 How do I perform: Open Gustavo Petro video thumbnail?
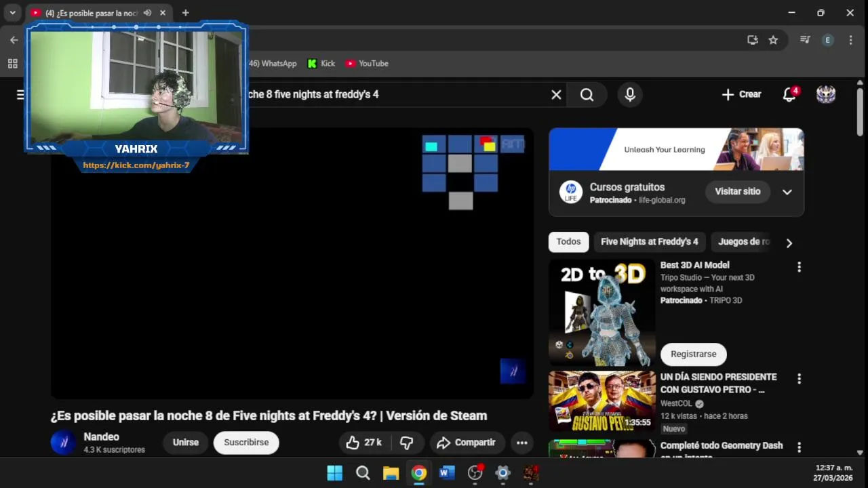click(602, 401)
